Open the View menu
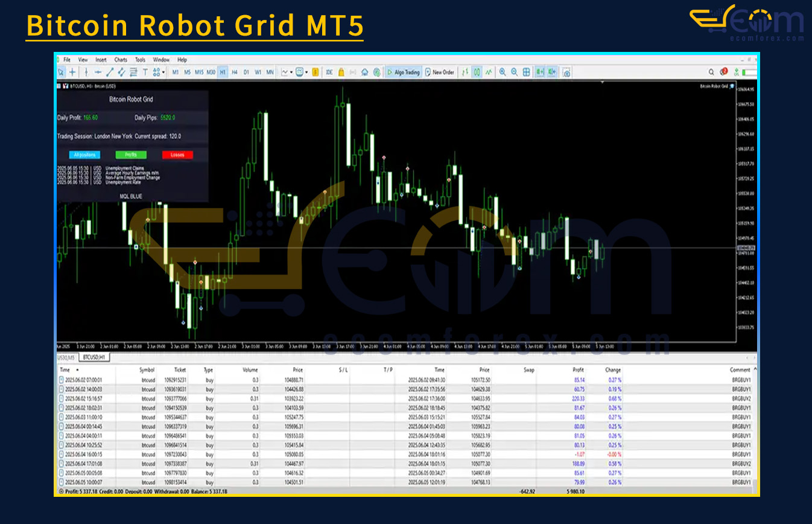The width and height of the screenshot is (812, 524). click(83, 60)
